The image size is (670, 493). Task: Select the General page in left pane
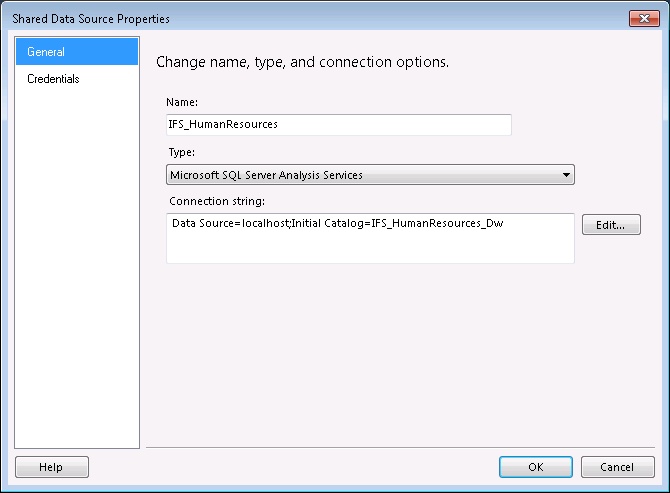77,52
